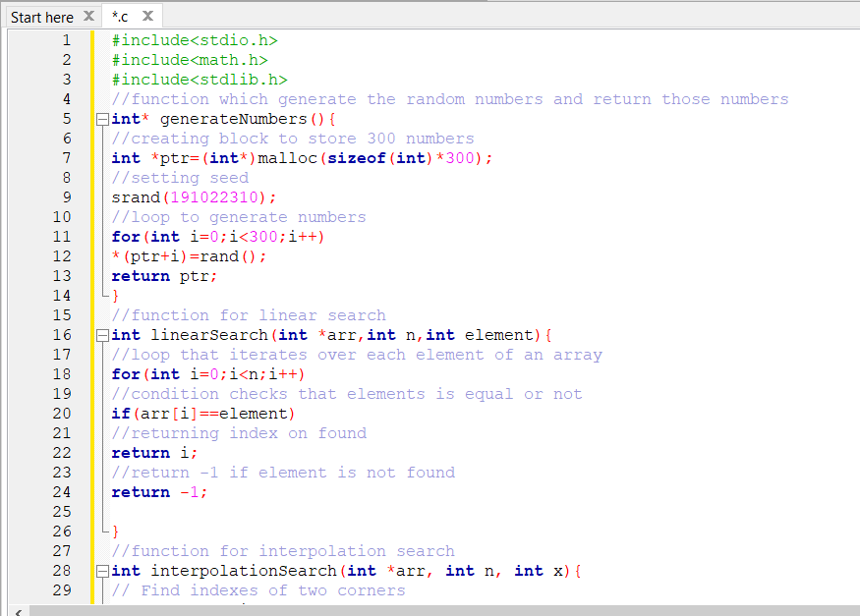Image resolution: width=860 pixels, height=616 pixels.
Task: Close the Start here tab
Action: 86,16
